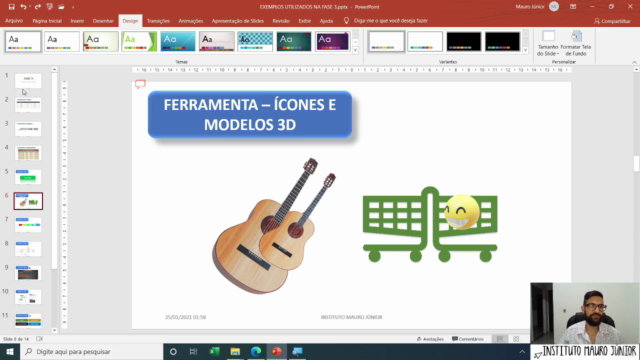Apply the purple dark theme thumbnail
Image resolution: width=640 pixels, height=360 pixels.
coord(333,42)
